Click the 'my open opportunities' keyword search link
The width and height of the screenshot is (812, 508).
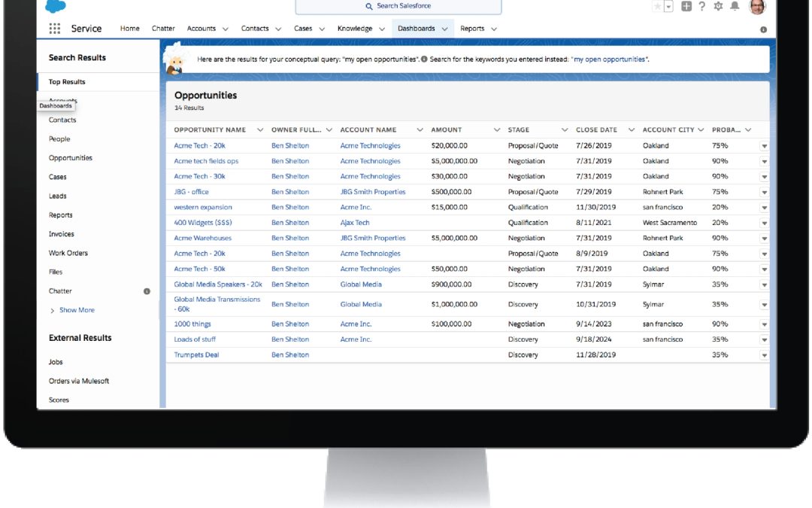tap(610, 59)
